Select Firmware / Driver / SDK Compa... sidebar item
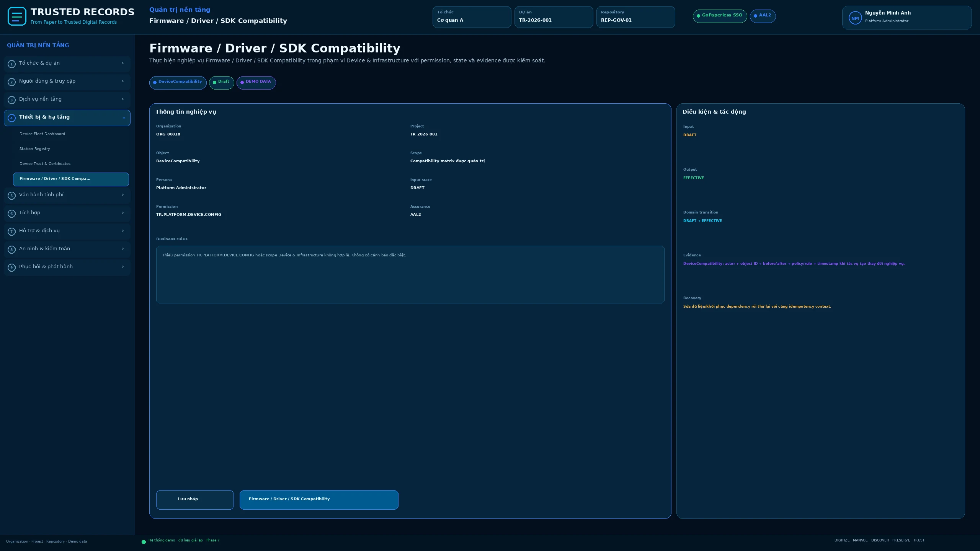 (71, 179)
